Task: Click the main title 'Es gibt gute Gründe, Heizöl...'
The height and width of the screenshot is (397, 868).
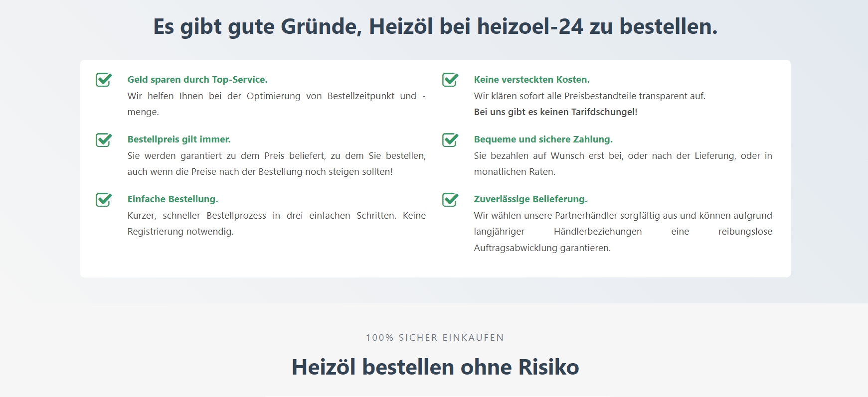Action: tap(435, 26)
